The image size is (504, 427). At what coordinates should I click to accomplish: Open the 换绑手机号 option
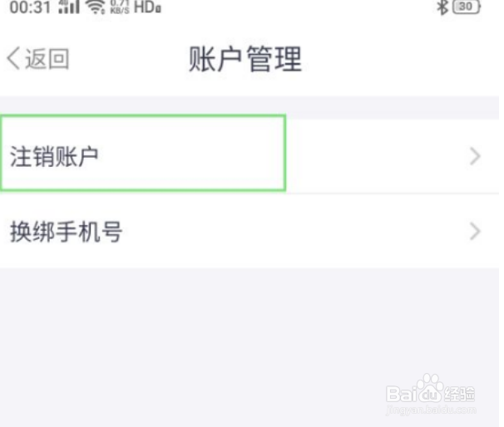(250, 232)
